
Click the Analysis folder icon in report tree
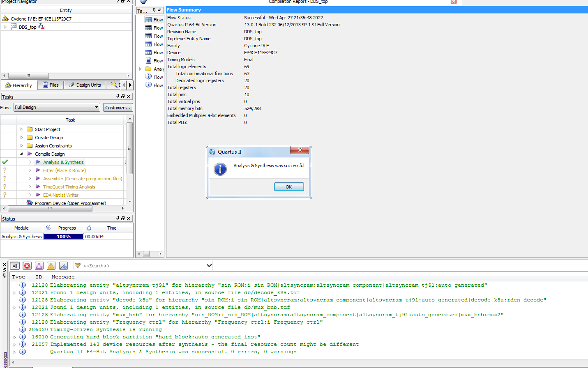pos(148,69)
